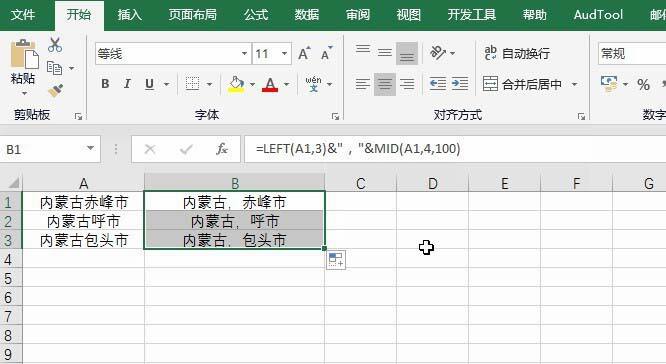
Task: Open the font size dropdown
Action: (x=284, y=54)
